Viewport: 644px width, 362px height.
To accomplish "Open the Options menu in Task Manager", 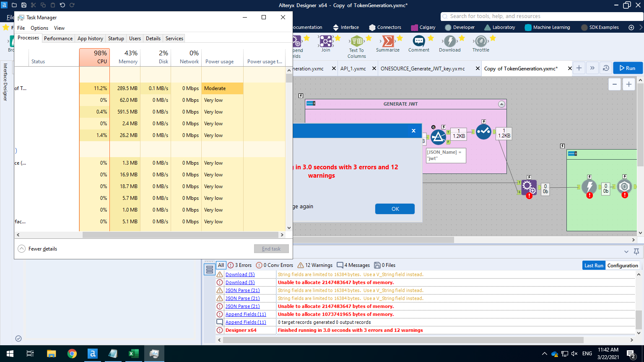I will click(x=39, y=28).
